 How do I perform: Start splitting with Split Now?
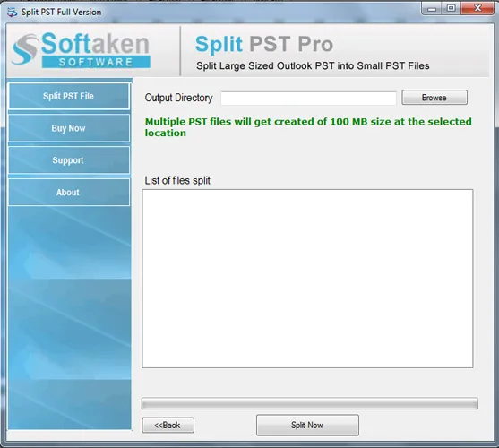tap(307, 425)
